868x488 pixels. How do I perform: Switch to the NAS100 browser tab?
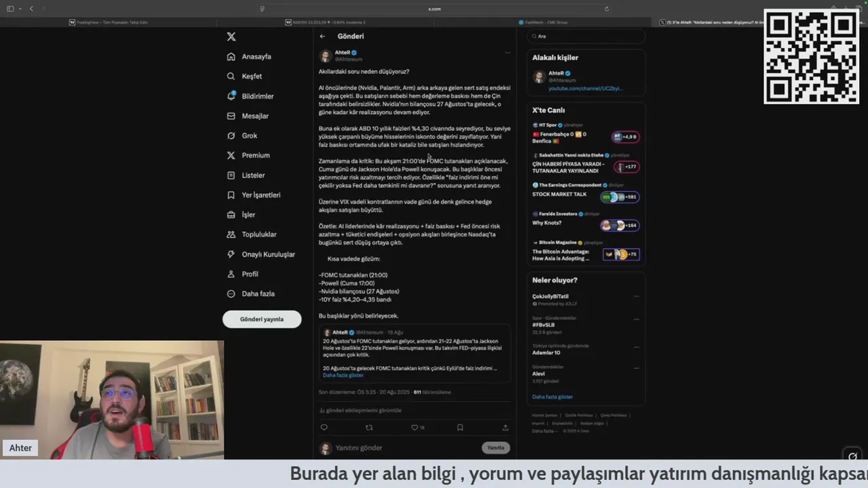pos(325,22)
